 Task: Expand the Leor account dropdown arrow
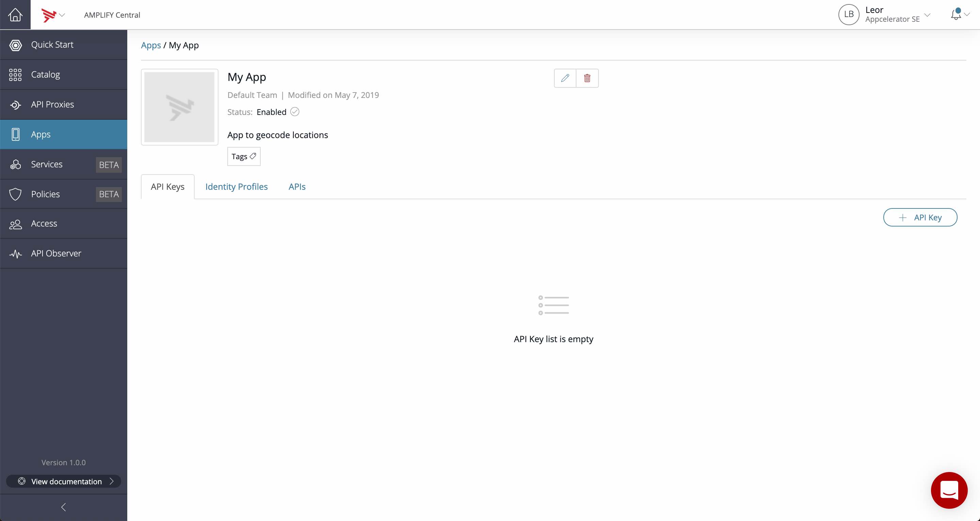[928, 15]
